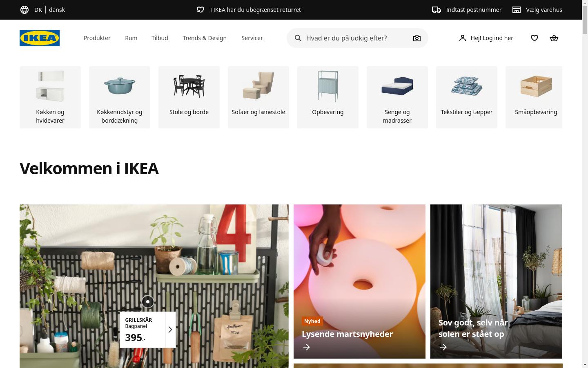Viewport: 588px width, 368px height.
Task: Open the 'Senge og madrasser' category tile
Action: tap(397, 97)
